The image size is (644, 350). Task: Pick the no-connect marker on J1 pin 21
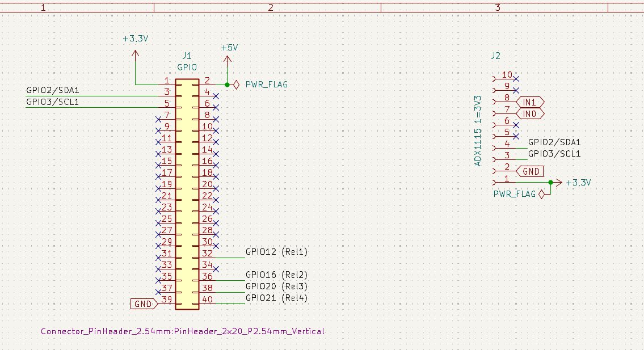point(158,200)
